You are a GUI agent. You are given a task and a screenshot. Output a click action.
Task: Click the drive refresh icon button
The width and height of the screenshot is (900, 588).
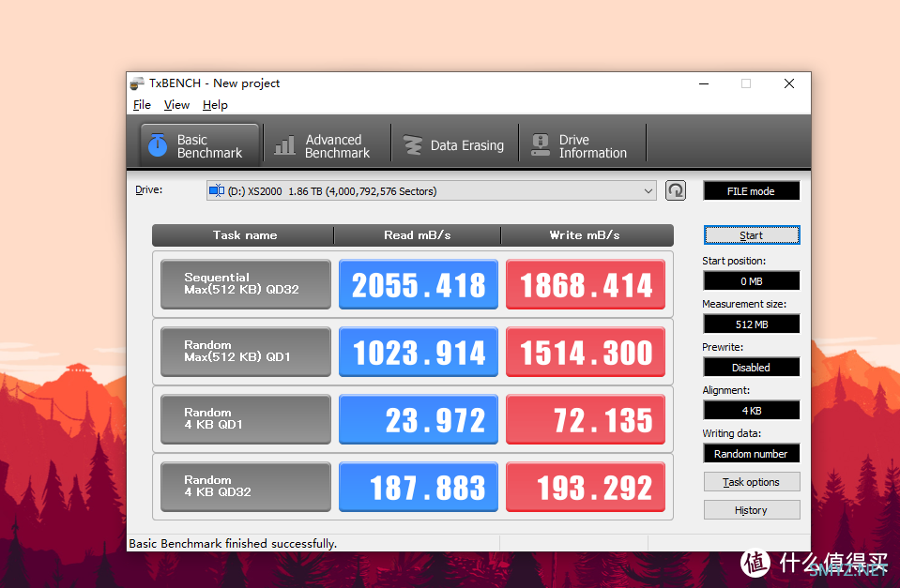676,190
